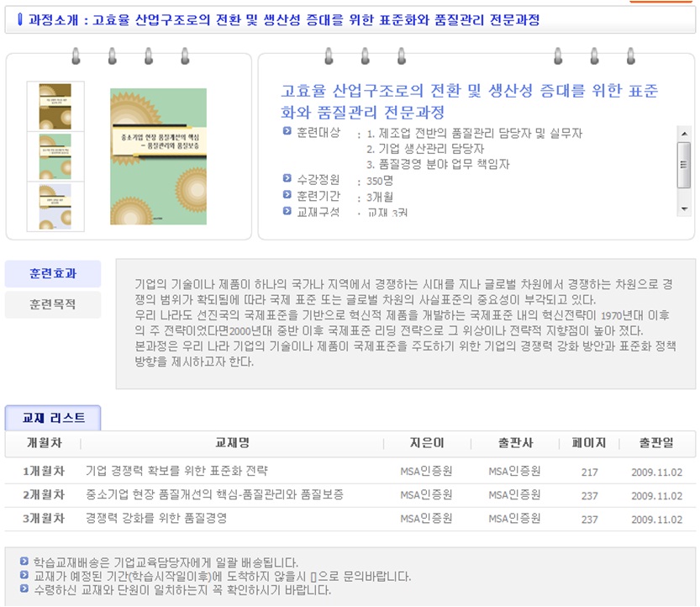Click the notice icon beside 교재가 예정된 기간

click(x=23, y=576)
